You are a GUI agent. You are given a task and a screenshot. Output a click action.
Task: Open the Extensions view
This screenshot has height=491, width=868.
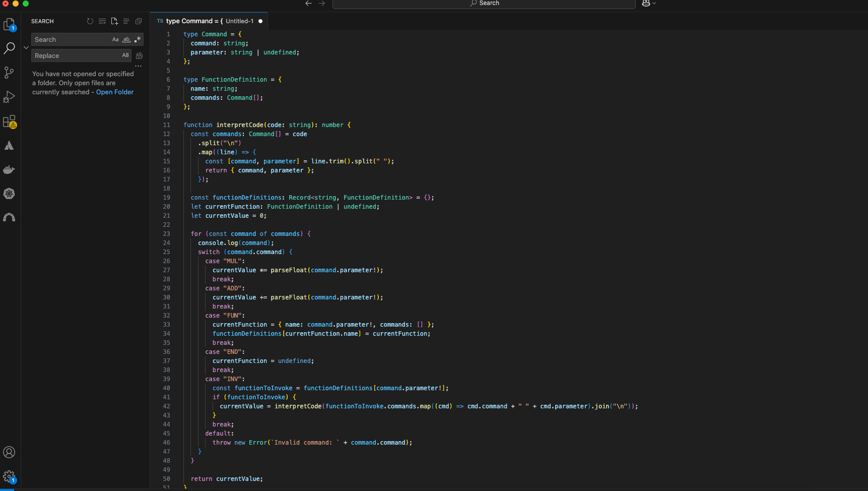coord(10,121)
